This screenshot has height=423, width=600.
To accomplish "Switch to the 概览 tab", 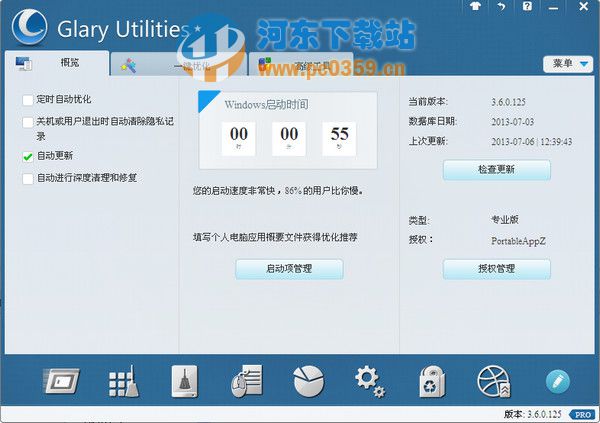I will pos(57,63).
